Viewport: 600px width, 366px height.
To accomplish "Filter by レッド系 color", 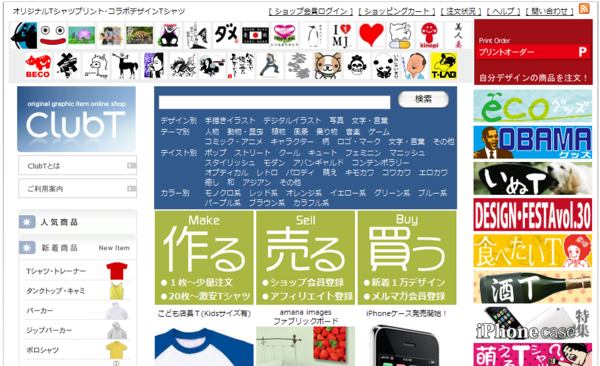I will pyautogui.click(x=263, y=193).
